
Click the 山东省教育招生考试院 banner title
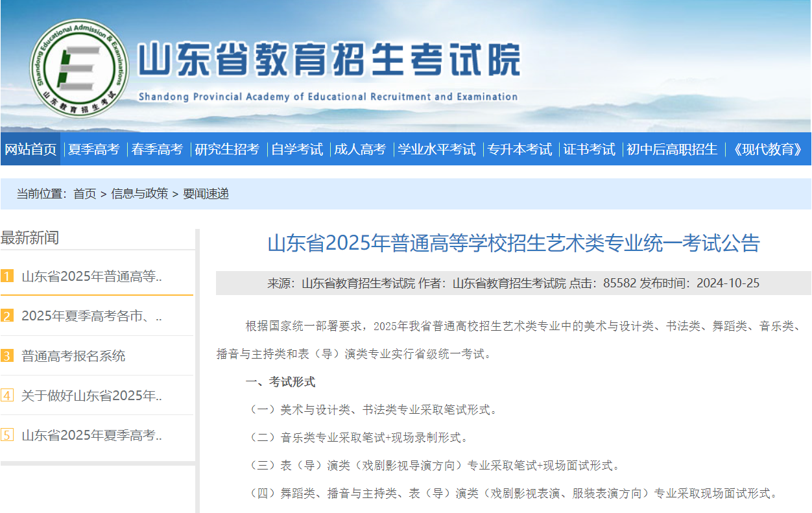point(329,60)
